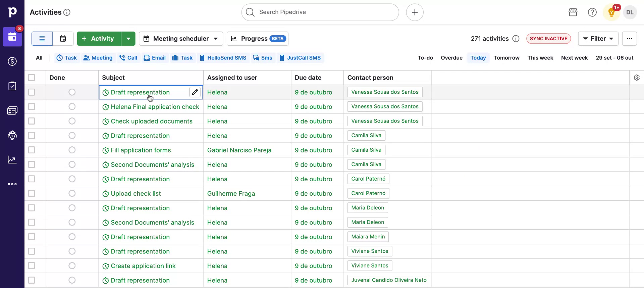
Task: Select the checkbox for Fill application forms row
Action: [x=32, y=150]
